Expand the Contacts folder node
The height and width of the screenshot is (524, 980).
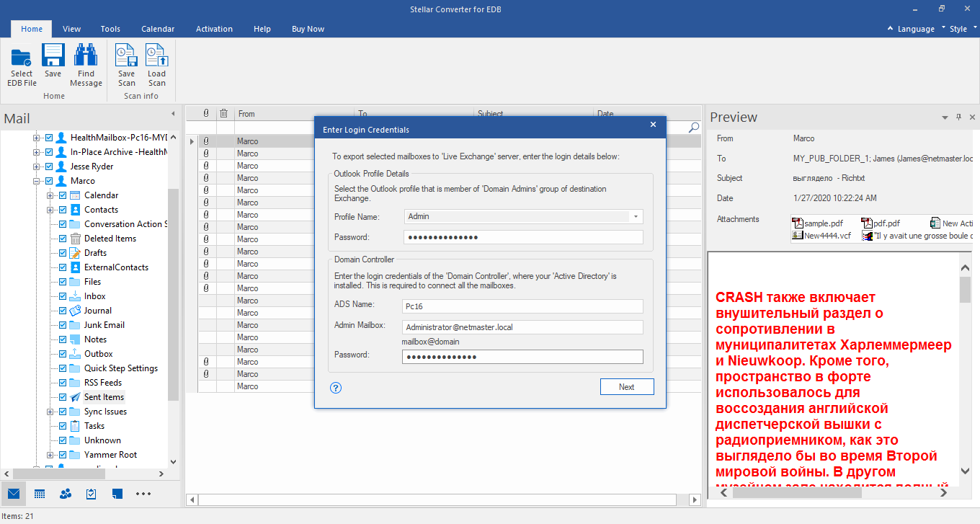click(x=50, y=210)
